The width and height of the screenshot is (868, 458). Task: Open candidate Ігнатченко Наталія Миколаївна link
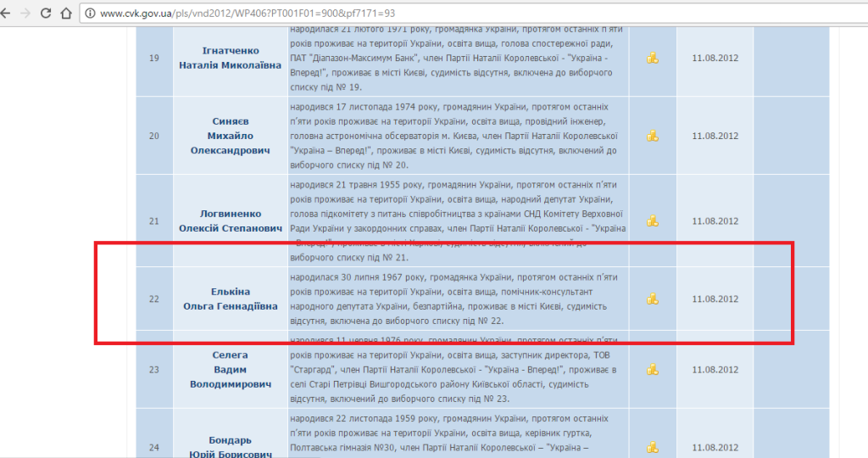tap(231, 59)
